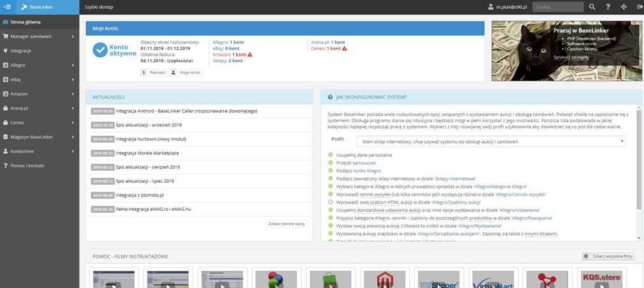This screenshot has height=288, width=644.
Task: Open the Szybki dostęp menu
Action: 99,7
